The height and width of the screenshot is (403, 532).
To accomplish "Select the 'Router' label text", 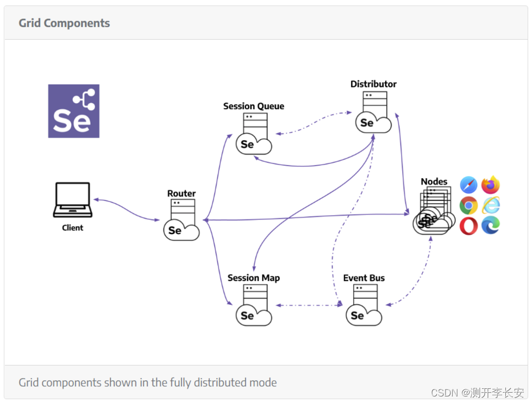I will (x=181, y=193).
